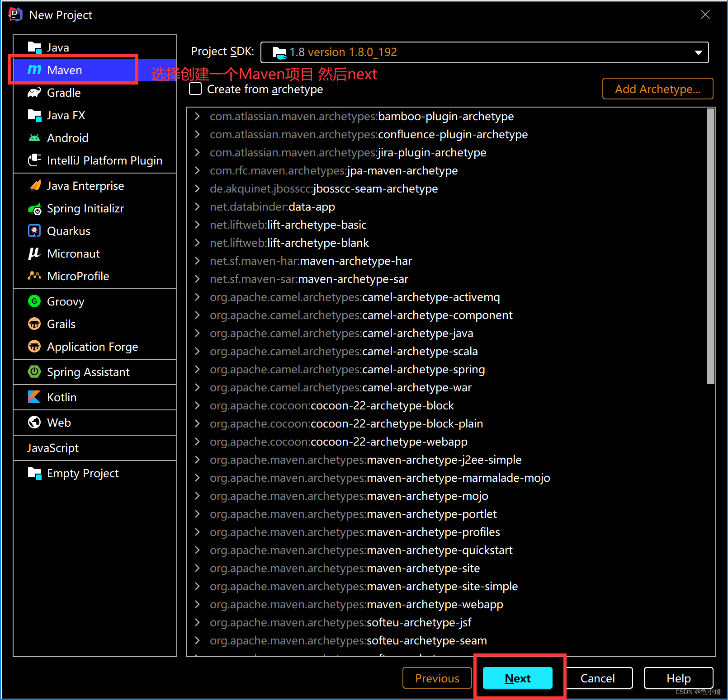This screenshot has width=728, height=700.
Task: Expand the net.databinder data-app node
Action: point(197,207)
